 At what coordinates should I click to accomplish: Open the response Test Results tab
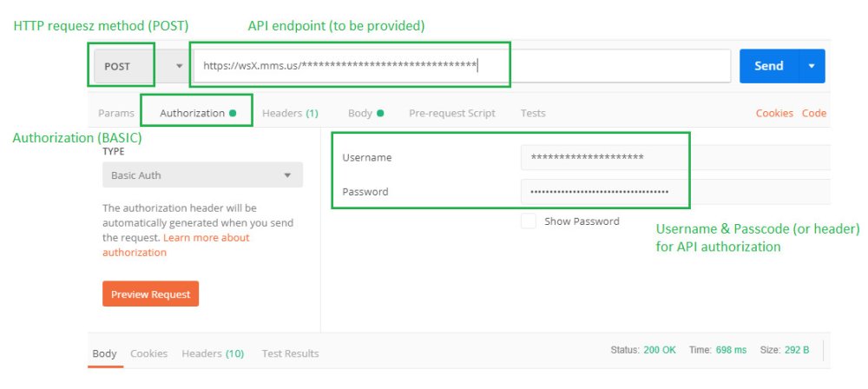(290, 353)
